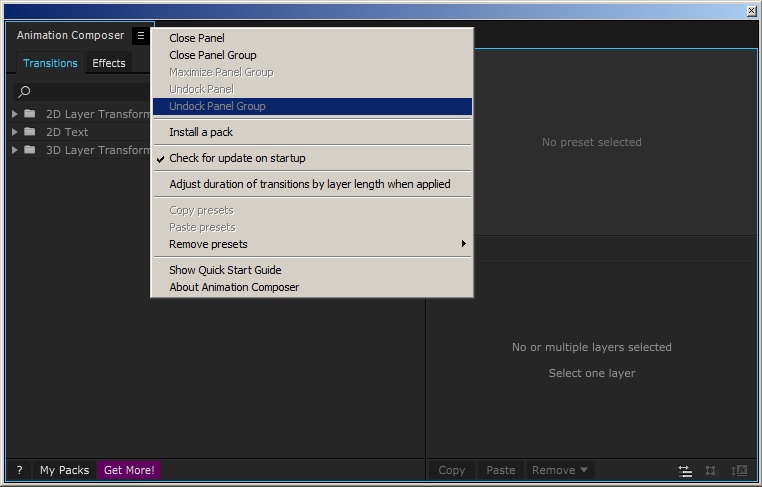Click the transform bounding box icon
762x487 pixels.
point(710,470)
